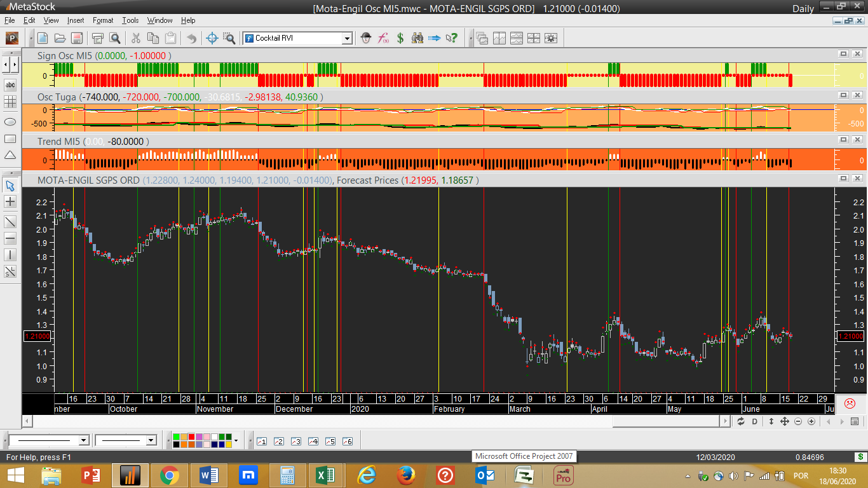Open Excel from the Windows taskbar

[x=325, y=475]
